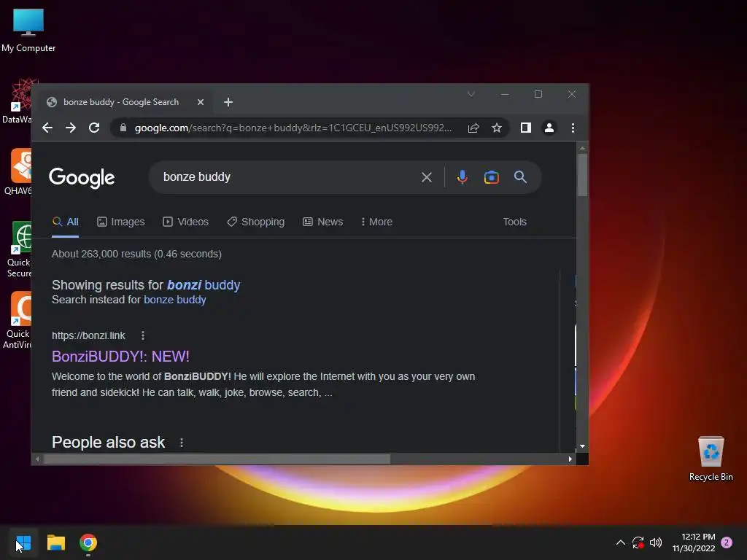Go to Google home via logo
The height and width of the screenshot is (560, 747).
[82, 178]
